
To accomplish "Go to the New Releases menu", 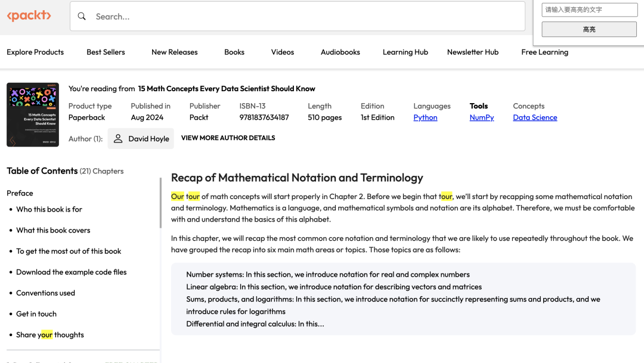I will [x=174, y=52].
